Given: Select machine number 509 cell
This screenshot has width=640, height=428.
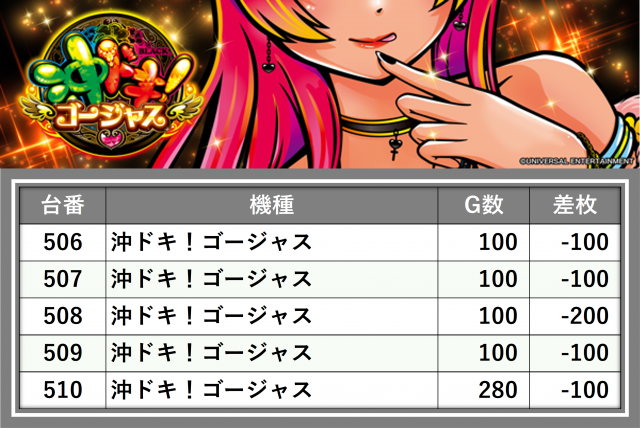Looking at the screenshot, I should pyautogui.click(x=63, y=353).
